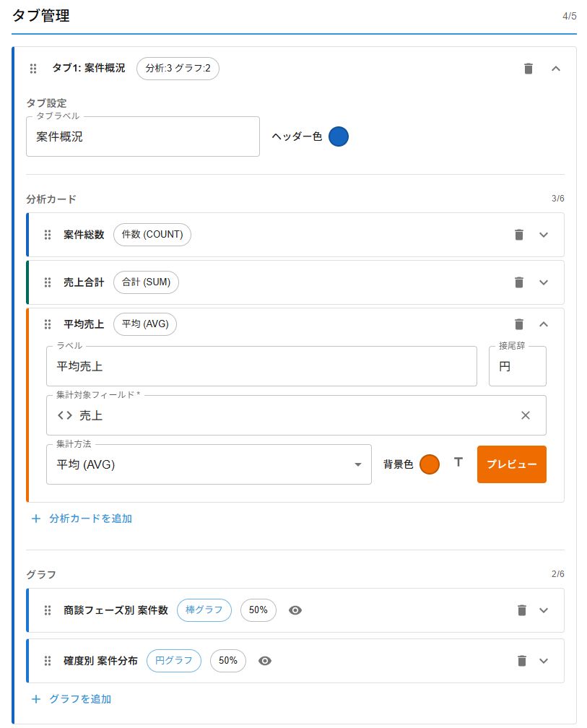This screenshot has height=728, width=587.
Task: Delete the 案件総数 analysis card
Action: [x=518, y=234]
